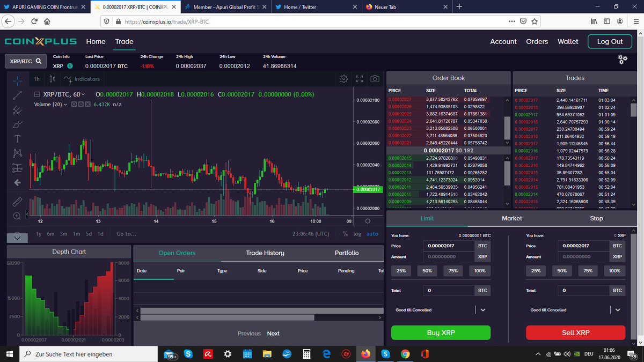Collapse the XRP/BTC legend box
The height and width of the screenshot is (362, 644).
(x=36, y=94)
